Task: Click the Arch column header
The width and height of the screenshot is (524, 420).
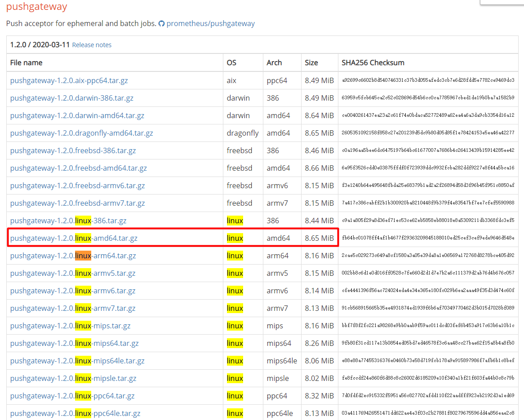Action: tap(274, 62)
